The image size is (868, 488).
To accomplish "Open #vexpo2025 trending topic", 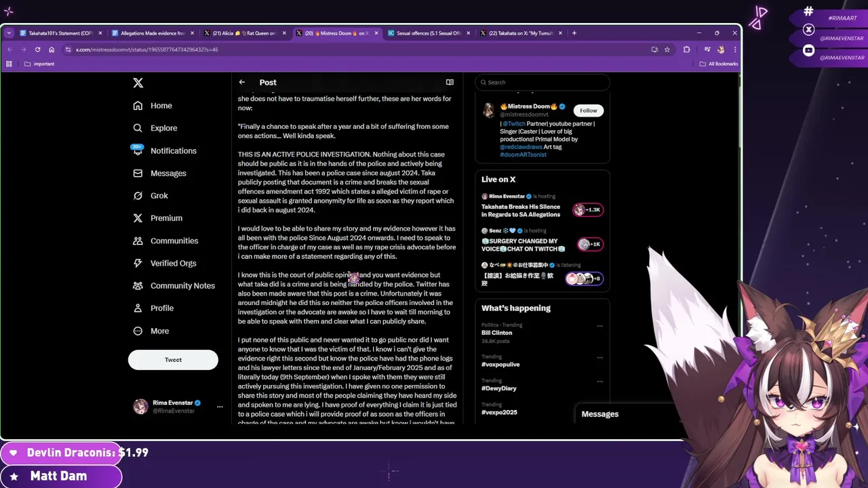I will [499, 412].
